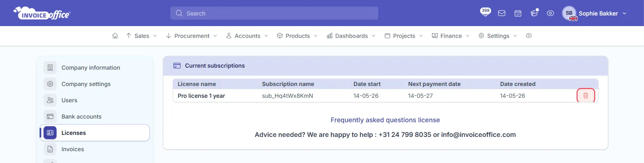Open the Accounts menu
The height and width of the screenshot is (163, 644).
tap(247, 36)
